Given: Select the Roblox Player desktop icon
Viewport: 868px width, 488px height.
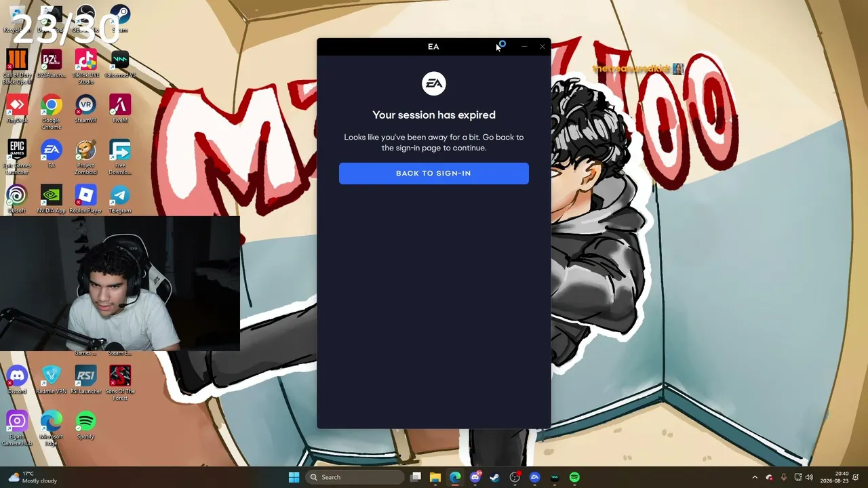Looking at the screenshot, I should (85, 199).
